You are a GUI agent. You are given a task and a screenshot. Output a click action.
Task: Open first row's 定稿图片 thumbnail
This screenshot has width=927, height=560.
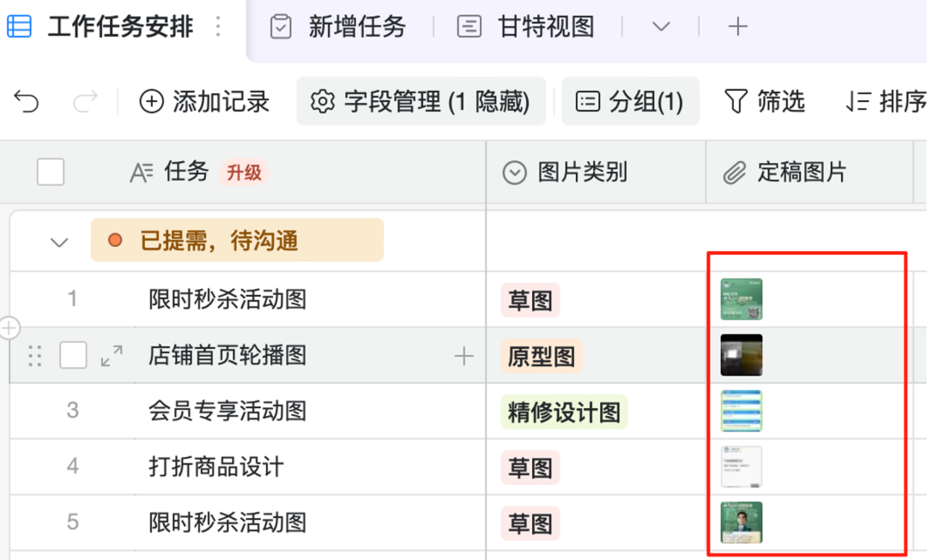tap(742, 299)
